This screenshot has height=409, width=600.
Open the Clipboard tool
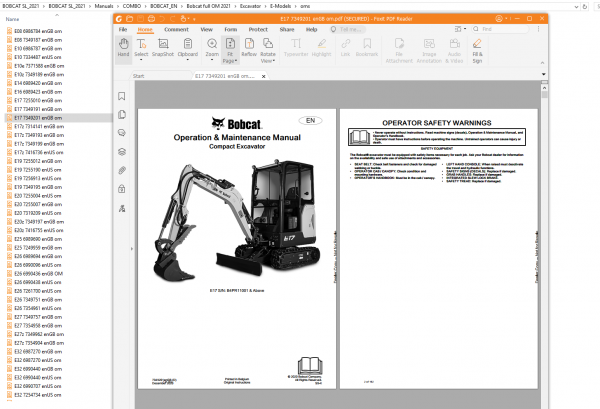tap(188, 48)
